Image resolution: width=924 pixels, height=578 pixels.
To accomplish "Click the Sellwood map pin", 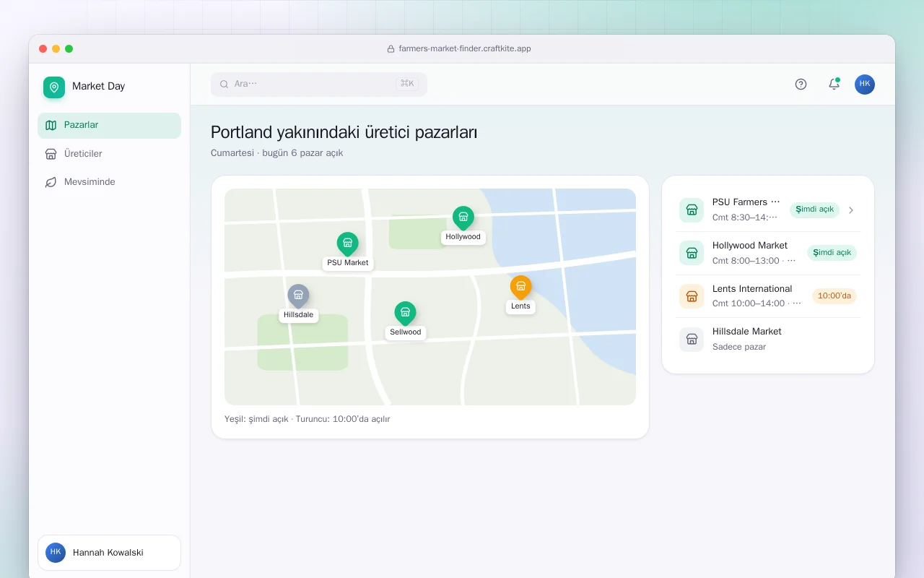I will 405,314.
